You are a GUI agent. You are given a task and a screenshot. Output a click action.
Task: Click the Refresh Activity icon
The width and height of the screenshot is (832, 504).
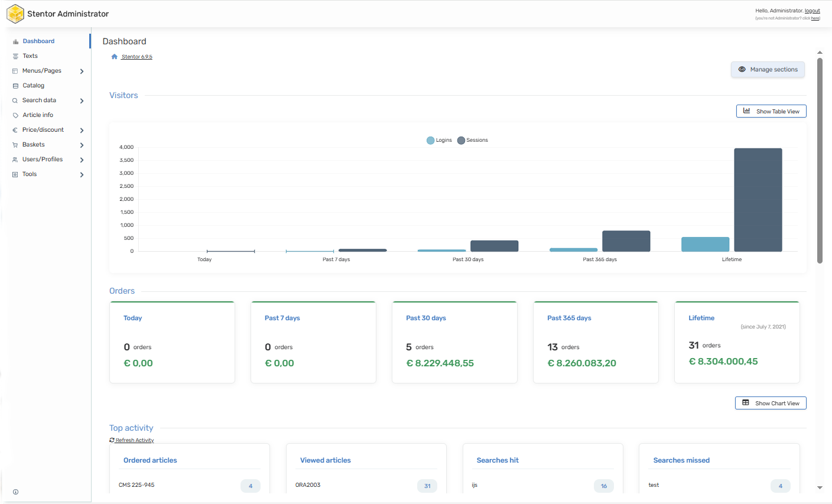[112, 440]
